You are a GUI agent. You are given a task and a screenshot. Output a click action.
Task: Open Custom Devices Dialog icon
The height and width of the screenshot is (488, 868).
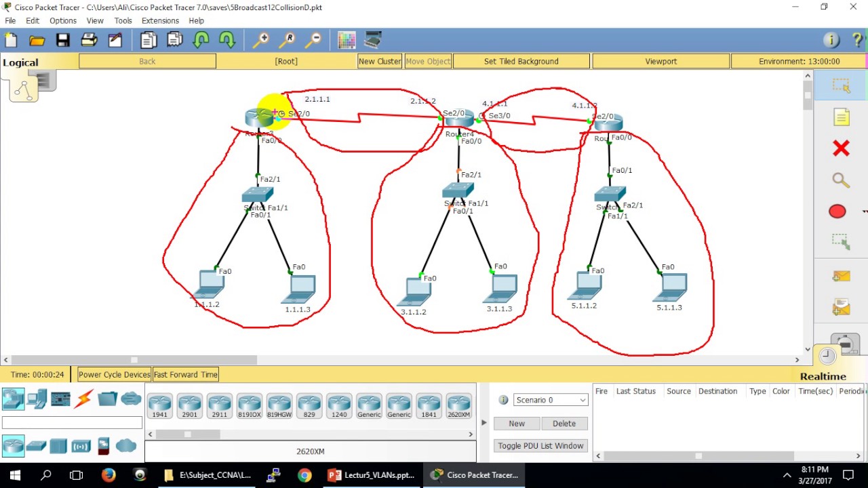pyautogui.click(x=372, y=41)
